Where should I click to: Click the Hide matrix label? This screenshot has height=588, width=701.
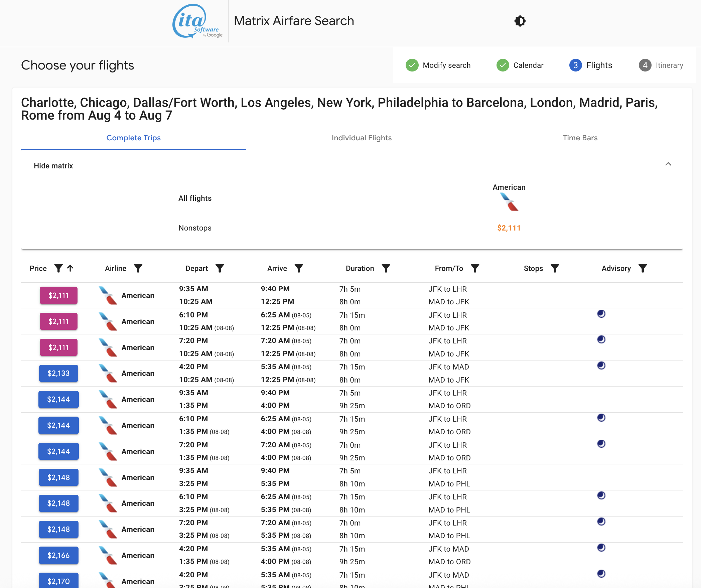(x=53, y=166)
